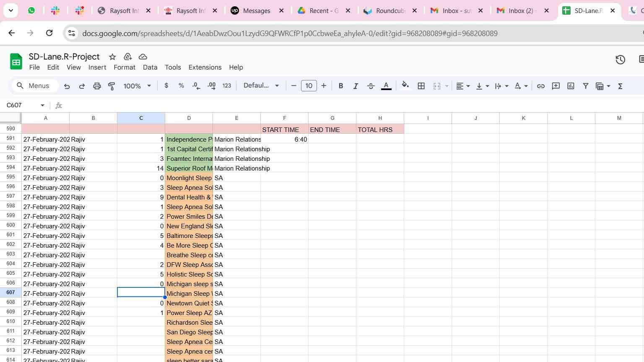Reload the page
Viewport: 644px width, 362px height.
(49, 33)
